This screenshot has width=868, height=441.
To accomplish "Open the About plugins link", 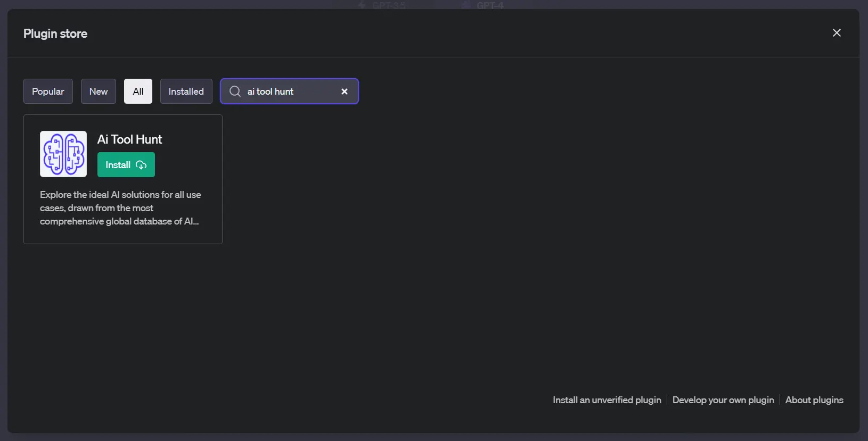I will click(x=814, y=400).
